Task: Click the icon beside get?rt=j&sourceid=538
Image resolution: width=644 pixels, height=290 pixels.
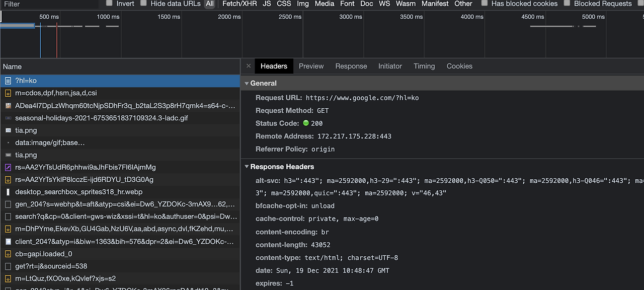Action: 8,266
